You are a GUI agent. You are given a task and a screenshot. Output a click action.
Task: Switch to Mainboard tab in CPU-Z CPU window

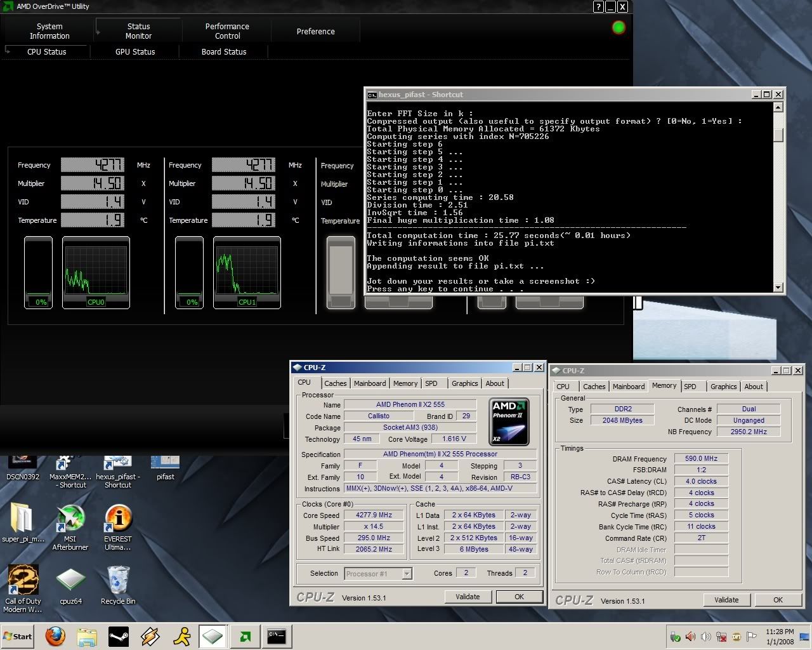click(x=370, y=383)
